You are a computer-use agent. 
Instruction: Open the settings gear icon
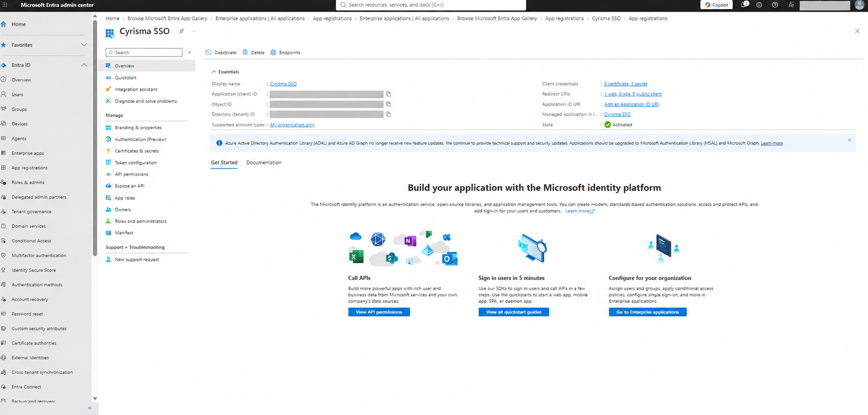pos(759,5)
